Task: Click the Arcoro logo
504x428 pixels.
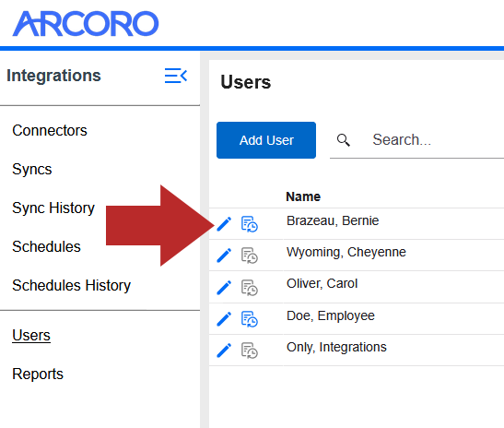Action: 86,23
